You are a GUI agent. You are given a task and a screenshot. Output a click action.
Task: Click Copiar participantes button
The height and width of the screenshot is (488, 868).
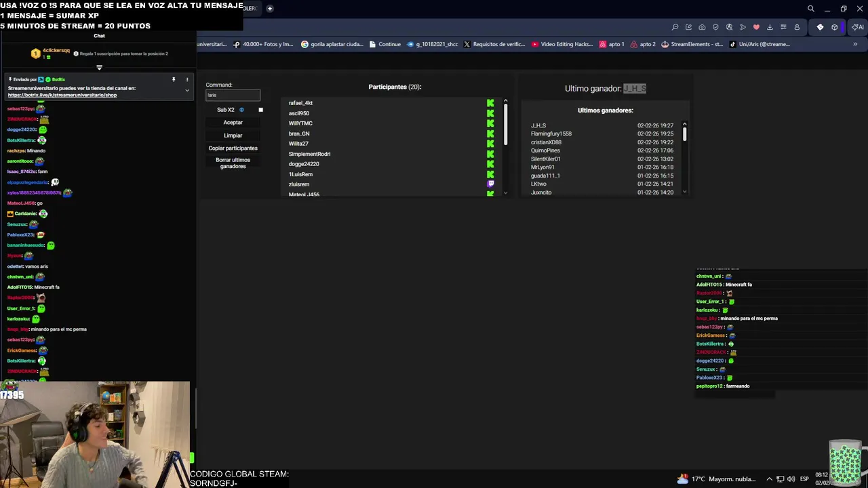pyautogui.click(x=233, y=148)
